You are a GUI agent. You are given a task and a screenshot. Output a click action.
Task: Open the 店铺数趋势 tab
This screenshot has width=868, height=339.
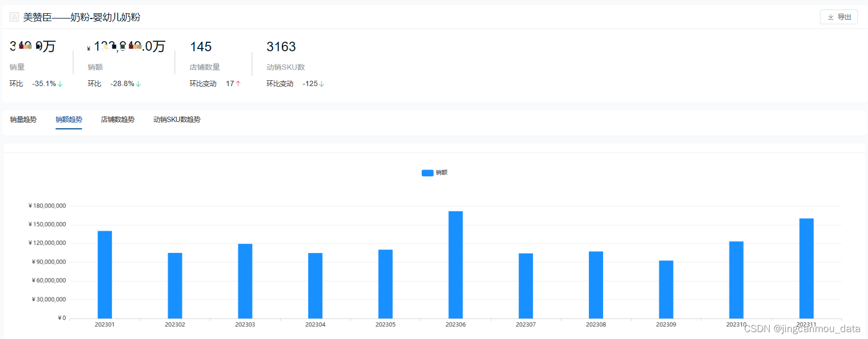click(118, 119)
